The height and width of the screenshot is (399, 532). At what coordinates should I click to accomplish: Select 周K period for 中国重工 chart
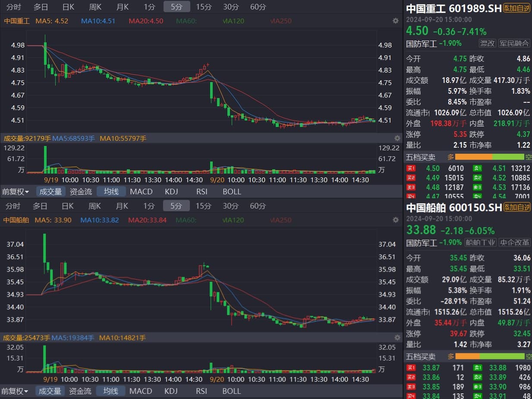pos(95,7)
